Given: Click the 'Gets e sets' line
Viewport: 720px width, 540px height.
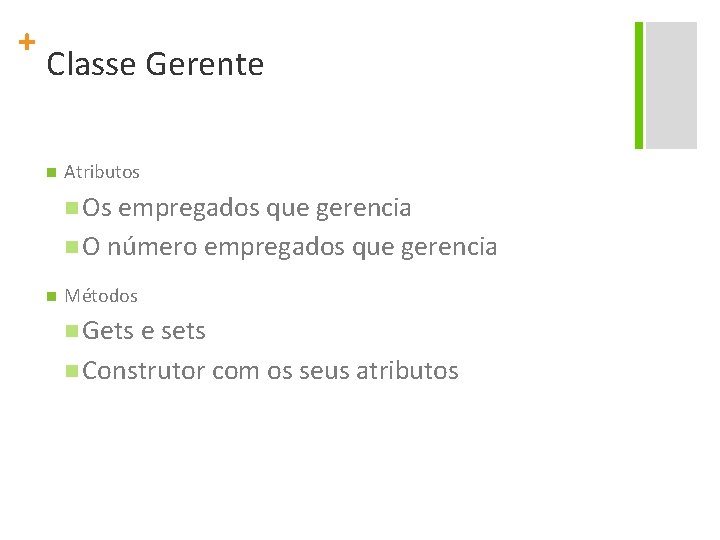Looking at the screenshot, I should point(144,331).
